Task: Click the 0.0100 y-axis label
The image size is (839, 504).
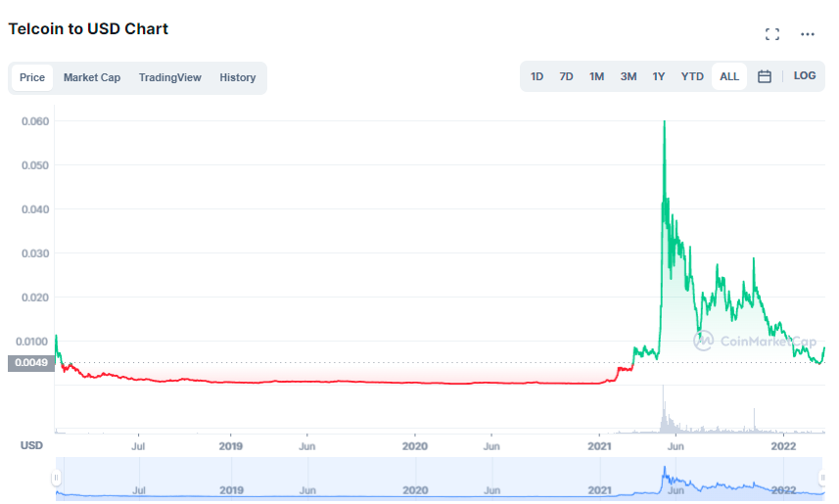Action: pos(31,342)
